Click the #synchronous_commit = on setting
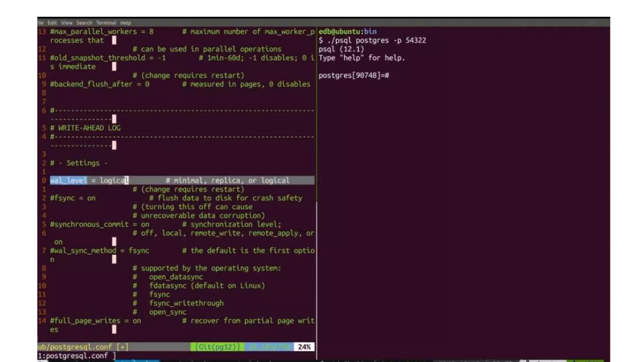Image resolution: width=644 pixels, height=362 pixels. tap(99, 224)
